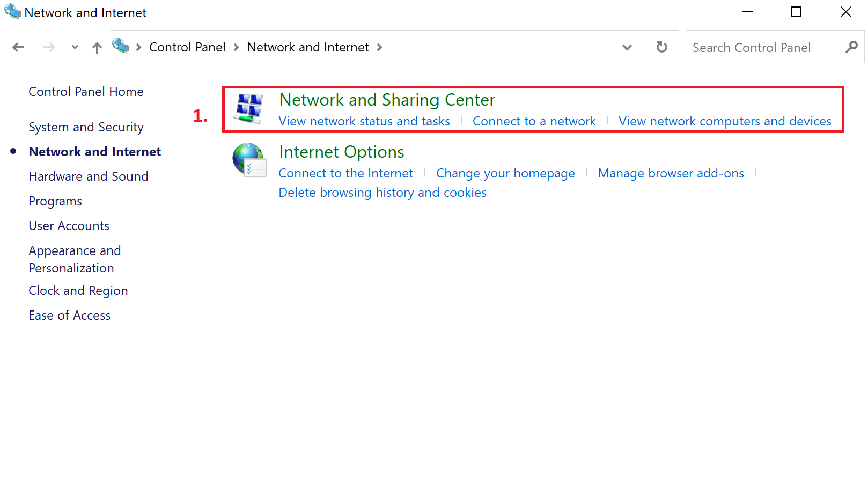
Task: Refresh the page with the refresh icon
Action: coord(661,47)
